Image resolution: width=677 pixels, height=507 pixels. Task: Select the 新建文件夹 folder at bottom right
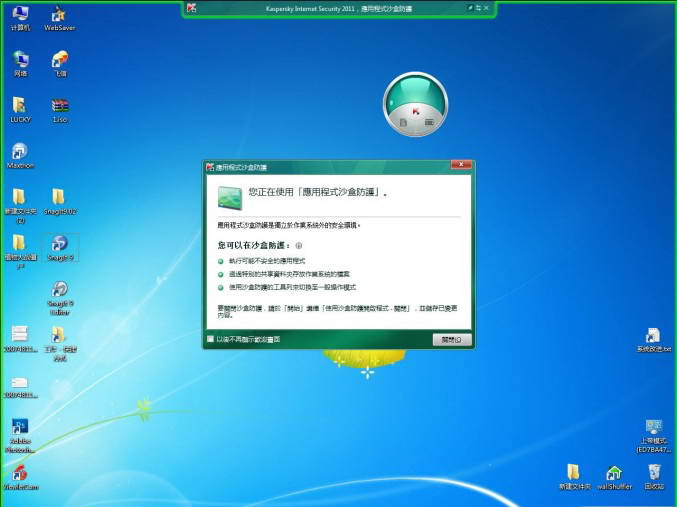[574, 477]
